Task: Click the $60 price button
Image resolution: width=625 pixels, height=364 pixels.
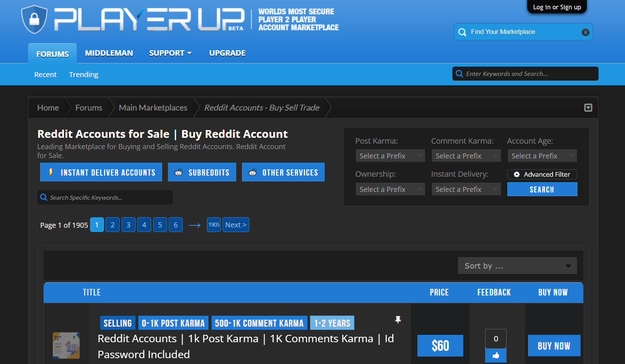Action: (440, 346)
